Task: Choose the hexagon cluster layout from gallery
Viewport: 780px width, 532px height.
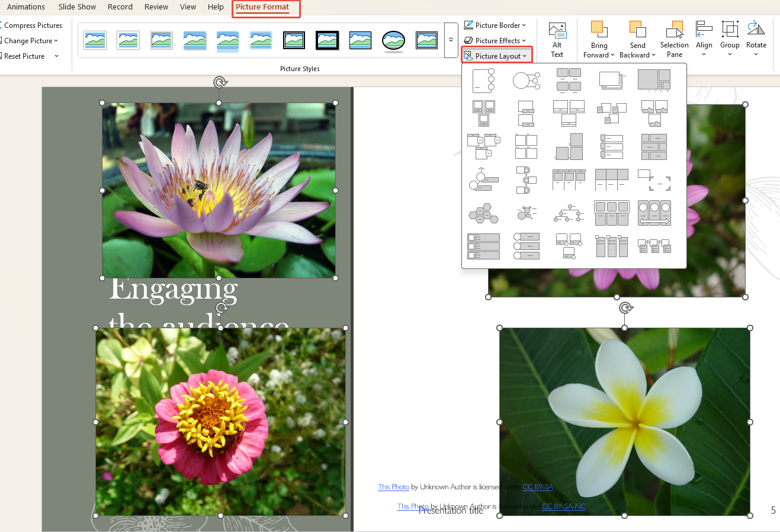Action: coord(483,213)
